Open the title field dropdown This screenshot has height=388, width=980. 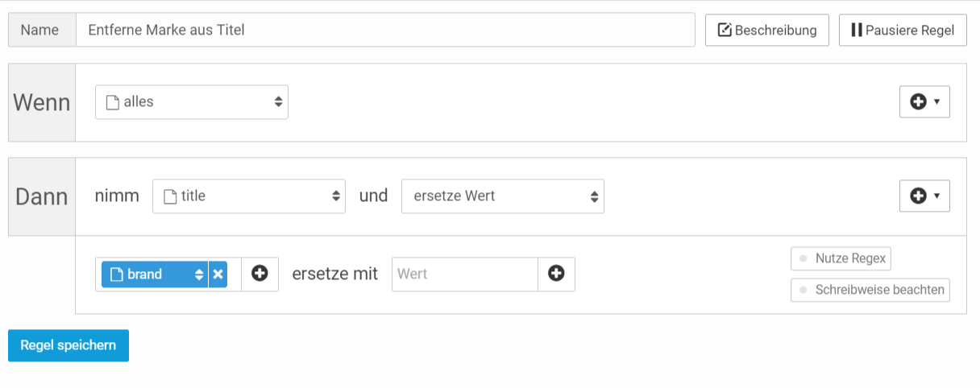point(249,196)
